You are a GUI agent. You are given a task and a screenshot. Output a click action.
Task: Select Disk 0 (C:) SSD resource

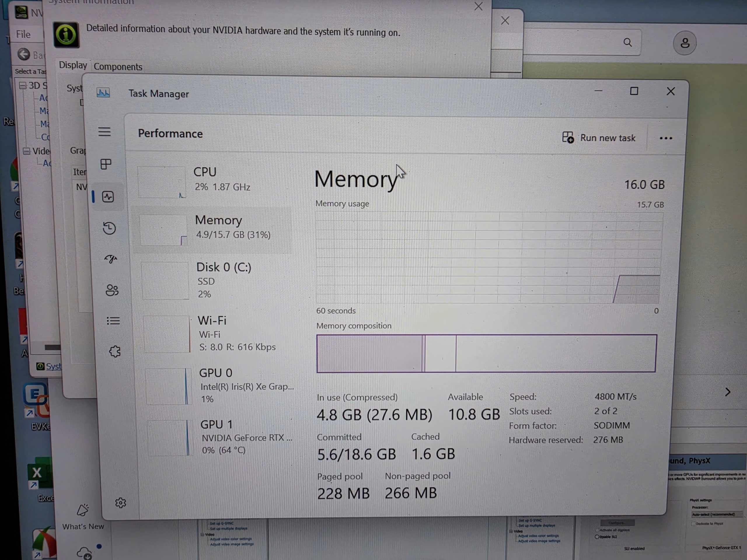pos(215,280)
